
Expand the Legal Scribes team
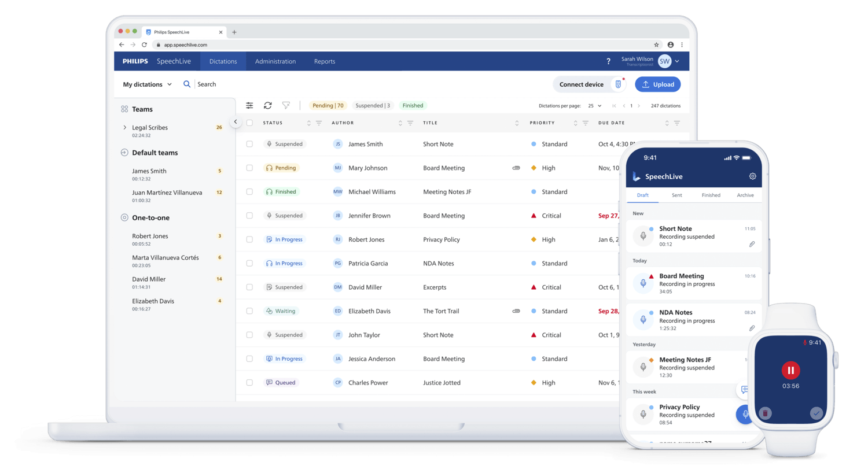coord(124,127)
